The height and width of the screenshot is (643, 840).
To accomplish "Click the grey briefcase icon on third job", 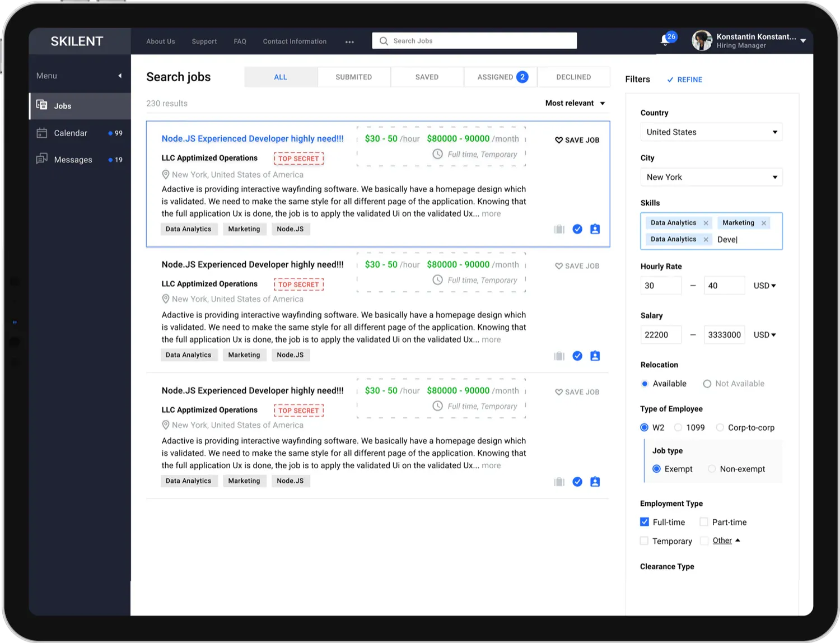I will 559,482.
